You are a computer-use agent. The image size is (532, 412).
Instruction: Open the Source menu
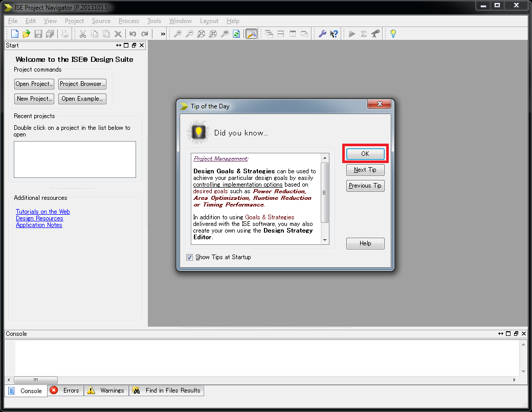(101, 20)
